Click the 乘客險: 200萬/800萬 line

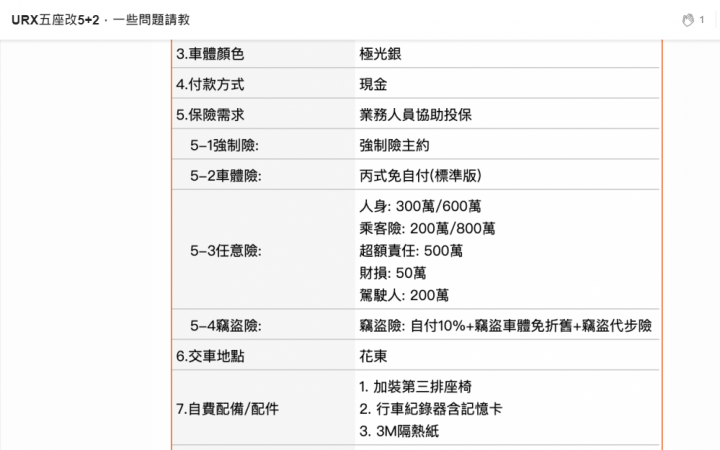[x=427, y=229]
